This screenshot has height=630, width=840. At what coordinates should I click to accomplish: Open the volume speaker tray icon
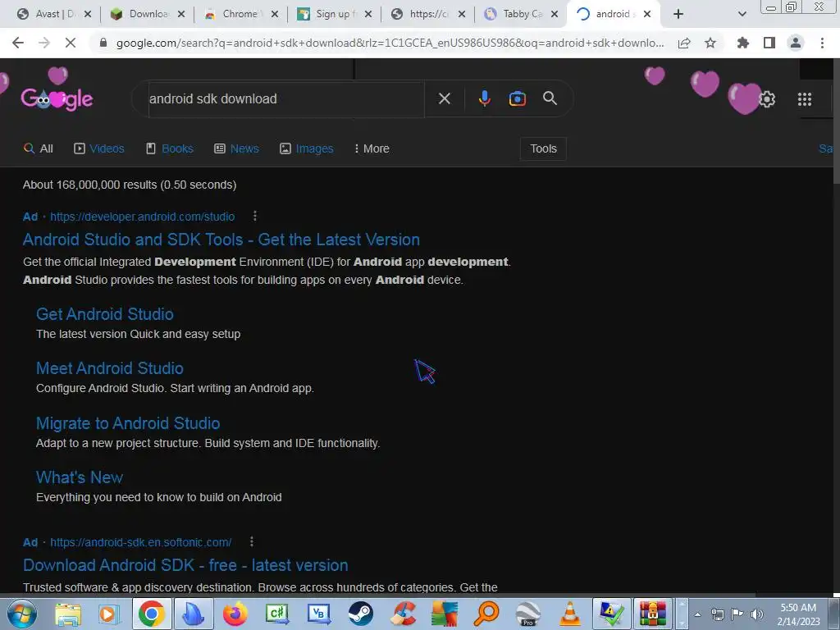tap(757, 614)
